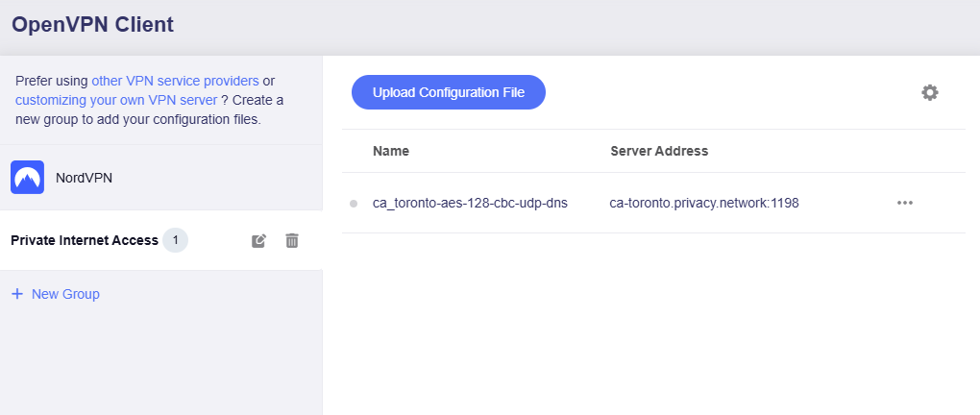The width and height of the screenshot is (980, 415).
Task: Upload Configuration File button
Action: (448, 92)
